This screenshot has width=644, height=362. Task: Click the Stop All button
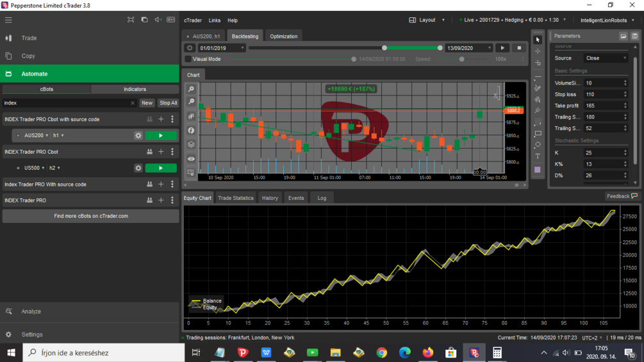[x=169, y=103]
